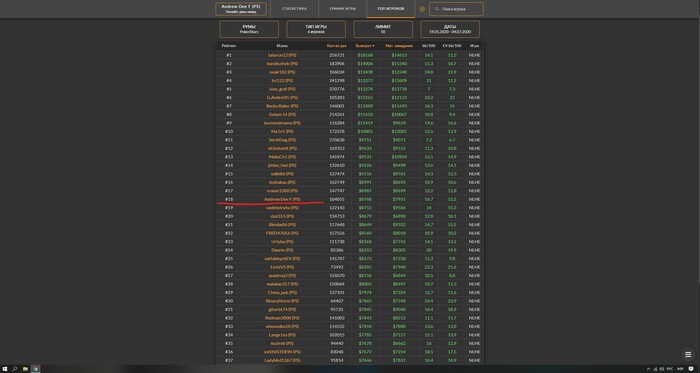Click winnings $8768 in row #18

click(365, 199)
